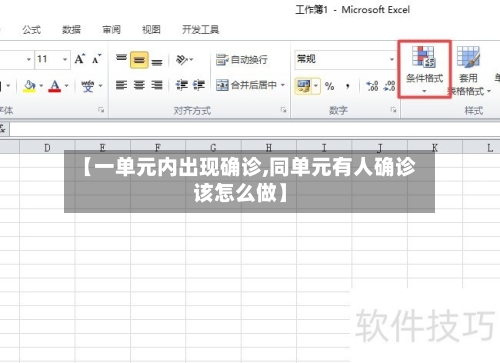Open the 对齐方式 dialog launcher
This screenshot has height=363, width=500.
(283, 110)
